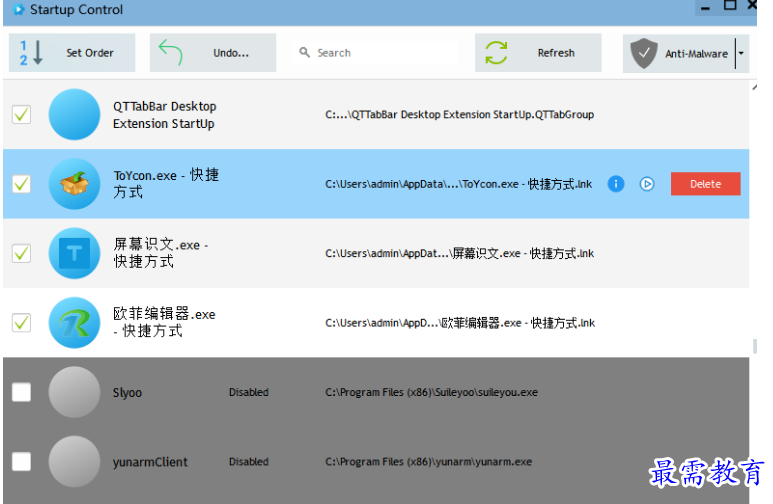Uncheck the 欧菲编辑器.exe startup checkbox
The image size is (773, 504).
(22, 323)
